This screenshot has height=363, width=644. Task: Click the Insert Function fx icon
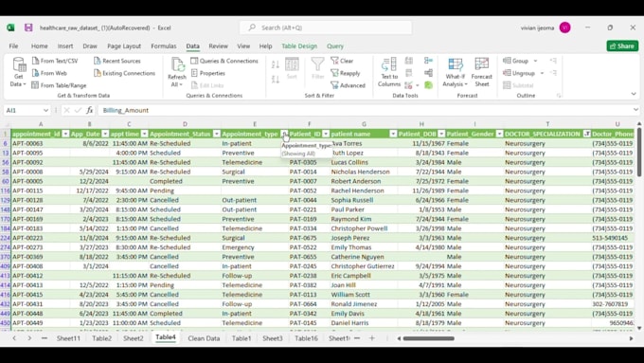pos(90,110)
